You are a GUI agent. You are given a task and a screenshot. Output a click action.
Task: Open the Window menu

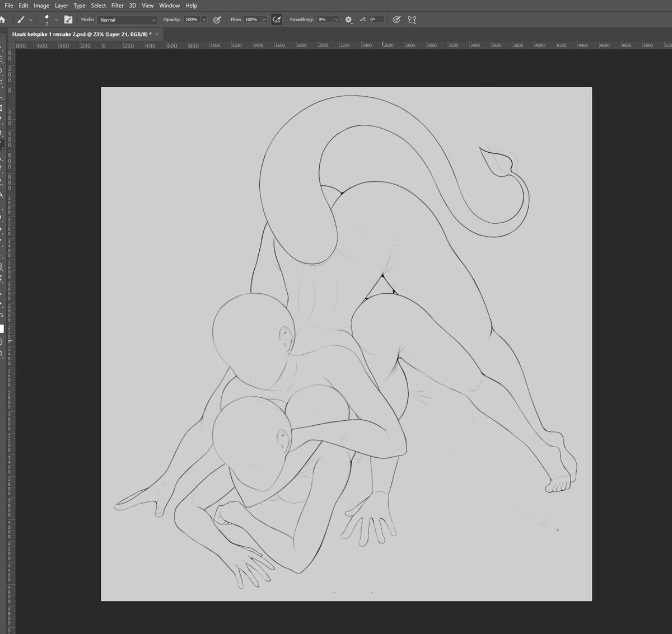click(x=170, y=6)
